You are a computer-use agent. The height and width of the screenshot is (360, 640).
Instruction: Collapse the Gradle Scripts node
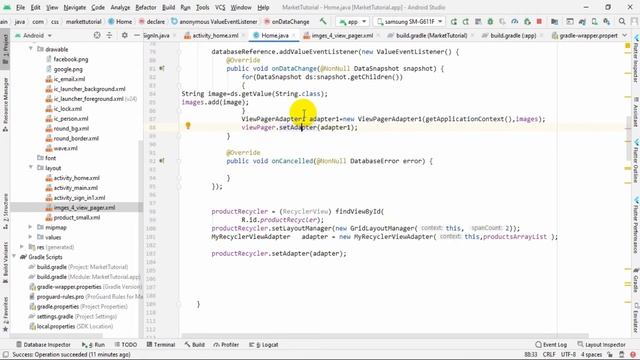(x=14, y=257)
